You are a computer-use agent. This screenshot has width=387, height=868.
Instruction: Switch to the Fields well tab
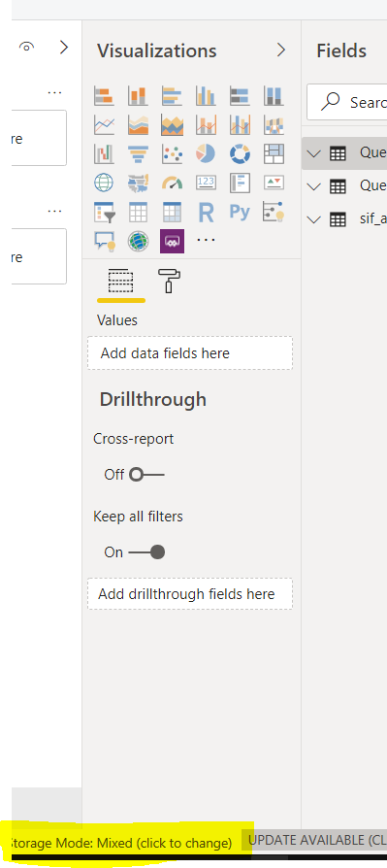(120, 283)
